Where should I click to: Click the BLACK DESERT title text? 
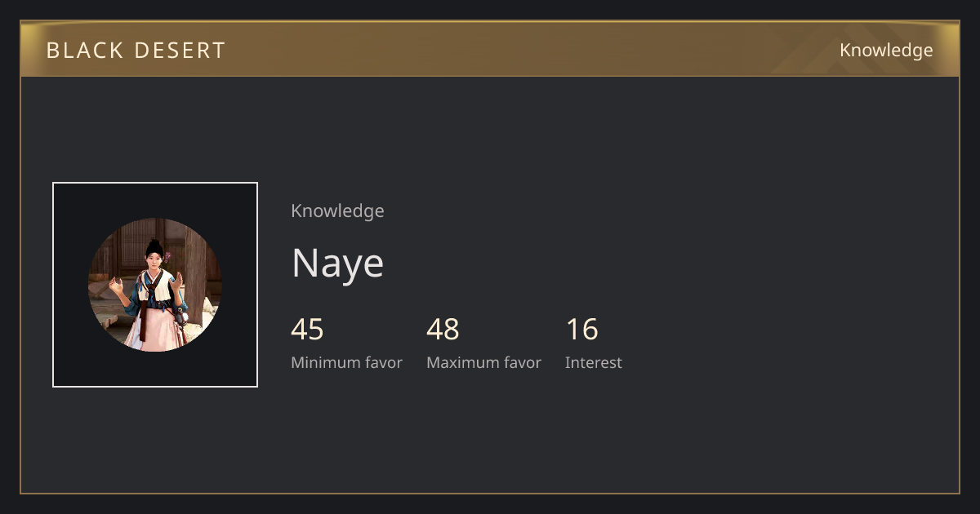tap(136, 51)
